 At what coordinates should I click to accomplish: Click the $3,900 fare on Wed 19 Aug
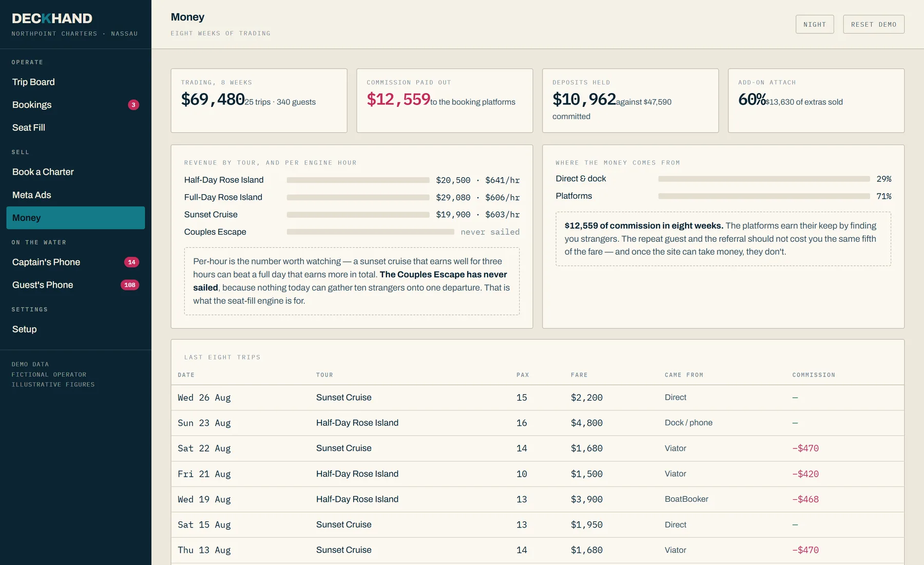tap(587, 499)
